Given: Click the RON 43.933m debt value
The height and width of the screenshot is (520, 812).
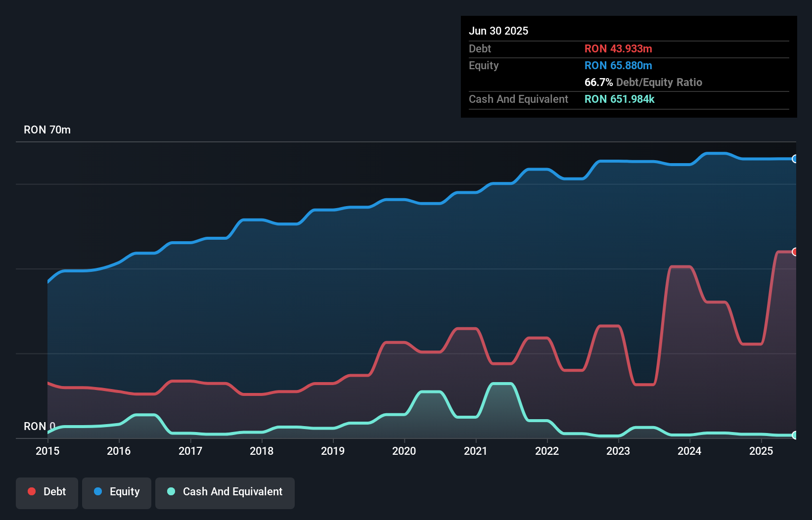Looking at the screenshot, I should [x=618, y=48].
